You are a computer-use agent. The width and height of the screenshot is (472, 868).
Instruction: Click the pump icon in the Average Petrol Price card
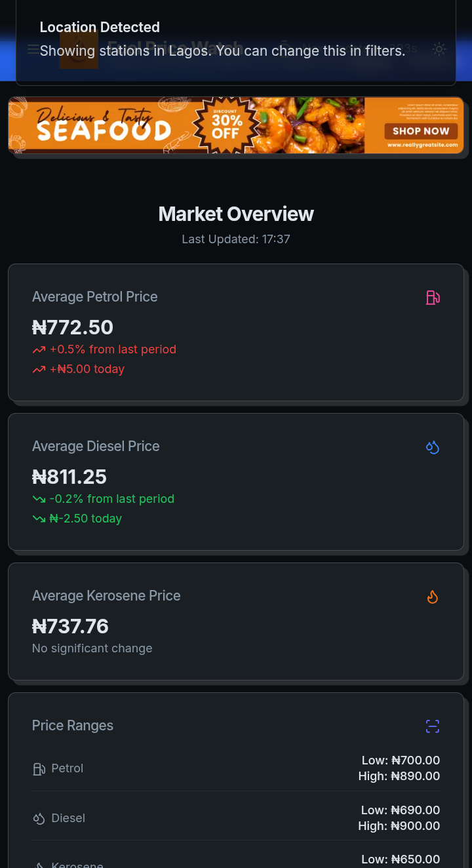(x=433, y=298)
